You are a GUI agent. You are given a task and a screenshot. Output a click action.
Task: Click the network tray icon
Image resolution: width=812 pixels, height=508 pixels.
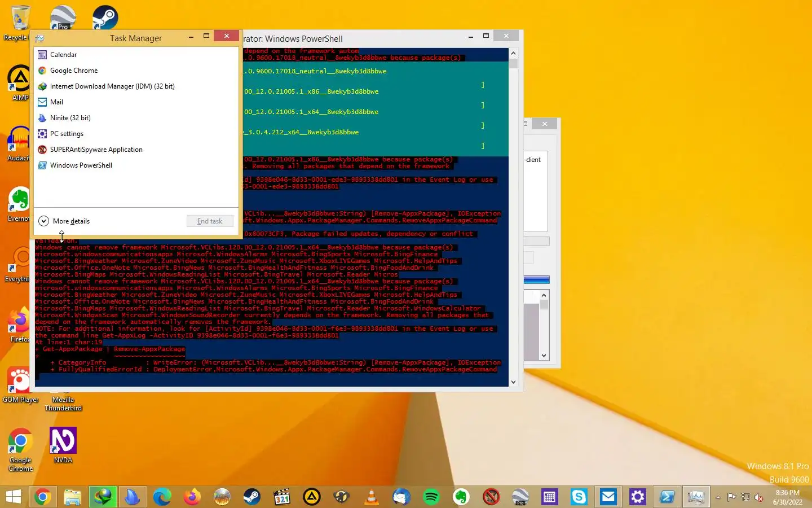point(745,497)
